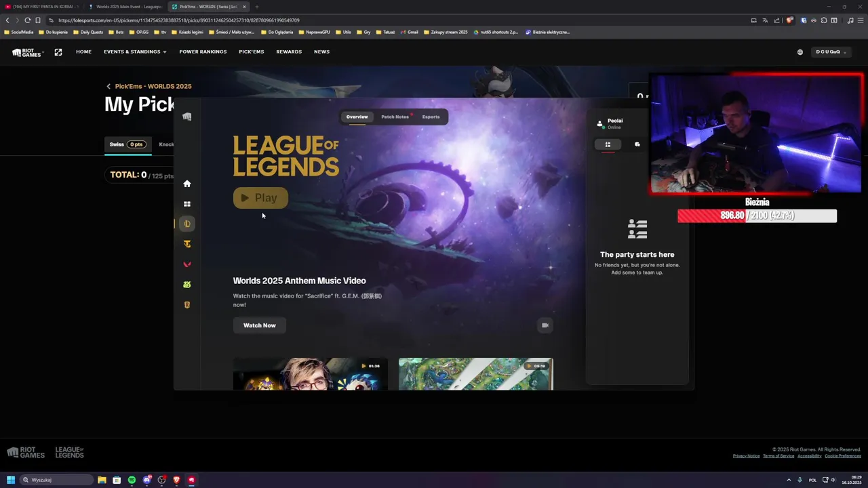Open Discord from the taskbar
The width and height of the screenshot is (868, 488).
point(146,480)
